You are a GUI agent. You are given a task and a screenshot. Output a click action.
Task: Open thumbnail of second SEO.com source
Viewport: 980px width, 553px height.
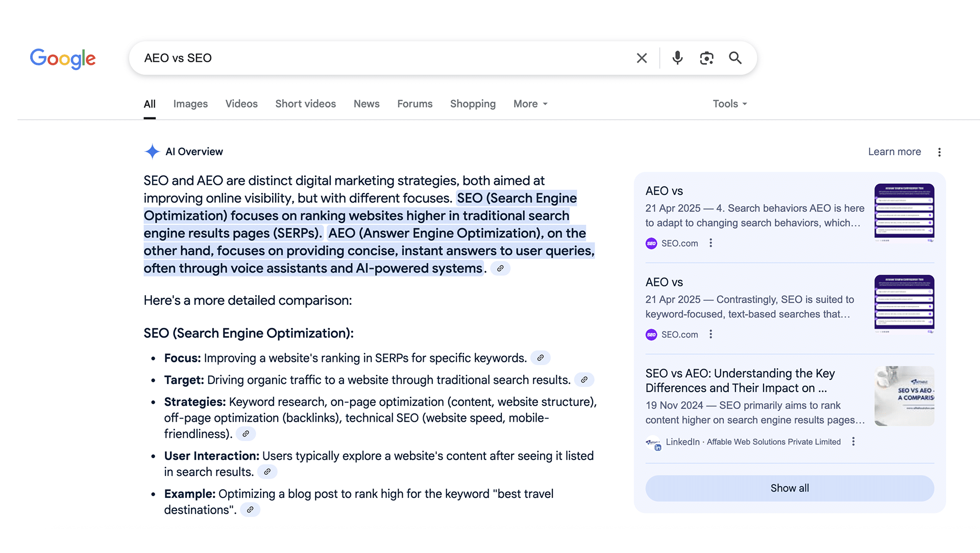coord(904,304)
